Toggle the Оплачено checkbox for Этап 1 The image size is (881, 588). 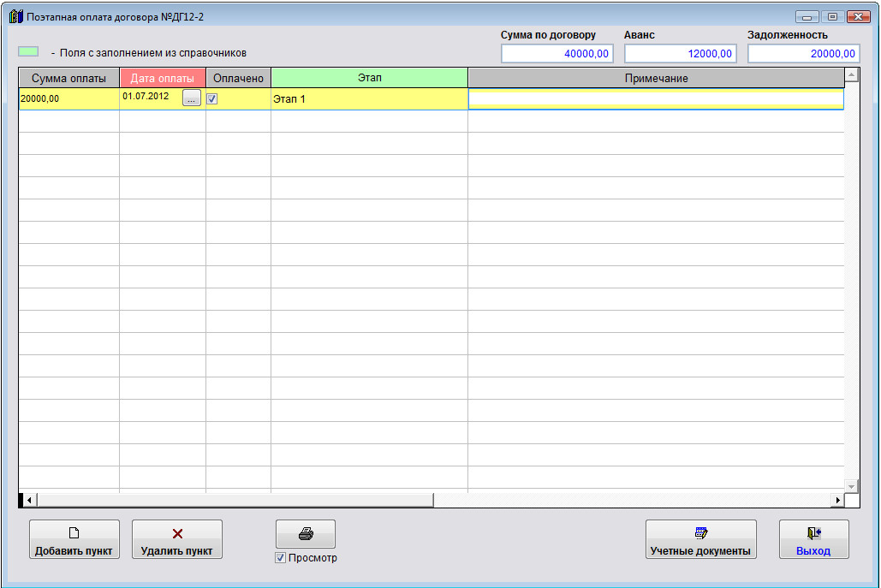point(211,98)
